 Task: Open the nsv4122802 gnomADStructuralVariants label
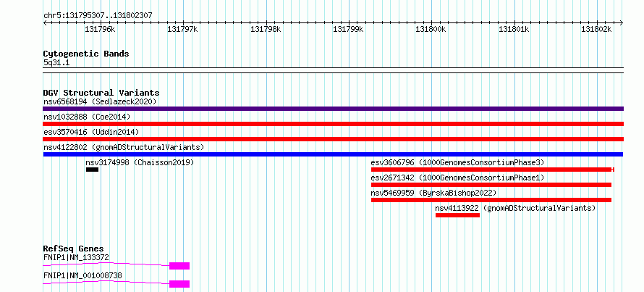pyautogui.click(x=124, y=147)
